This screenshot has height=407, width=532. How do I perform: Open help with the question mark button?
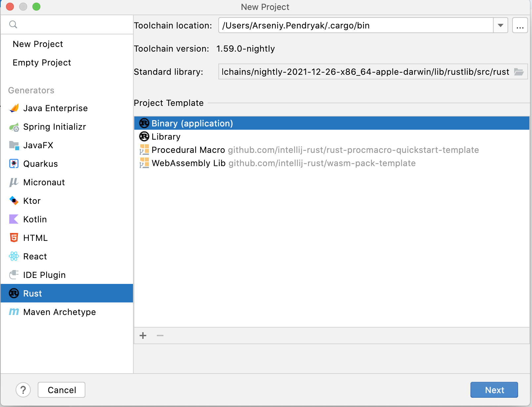click(23, 390)
